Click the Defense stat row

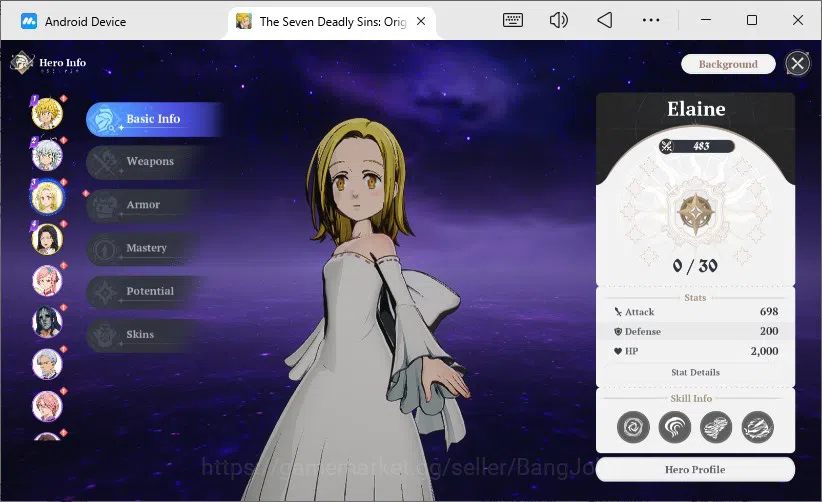point(695,331)
